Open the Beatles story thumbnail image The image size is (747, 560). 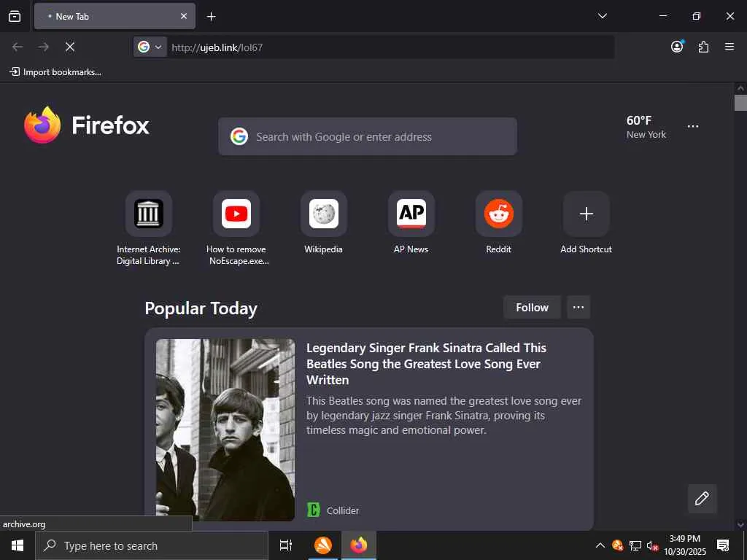(225, 429)
